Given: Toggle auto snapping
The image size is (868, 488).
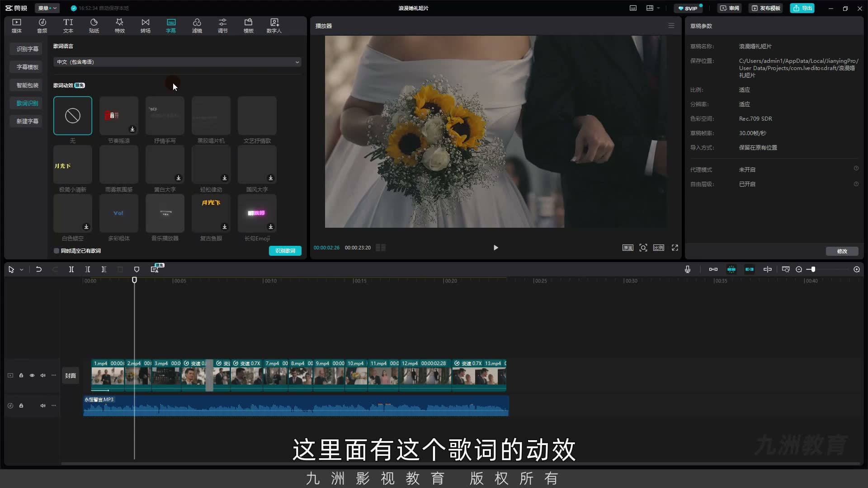Looking at the screenshot, I should point(731,269).
